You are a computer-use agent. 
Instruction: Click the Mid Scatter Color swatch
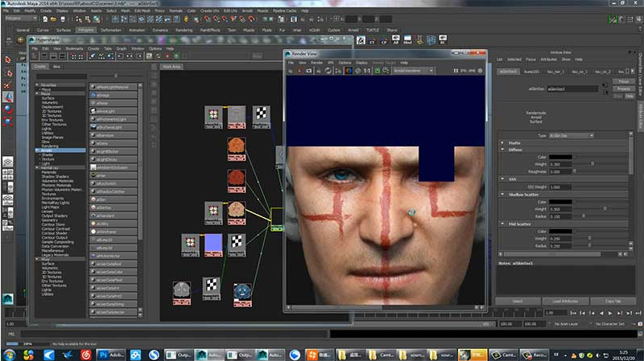point(560,232)
